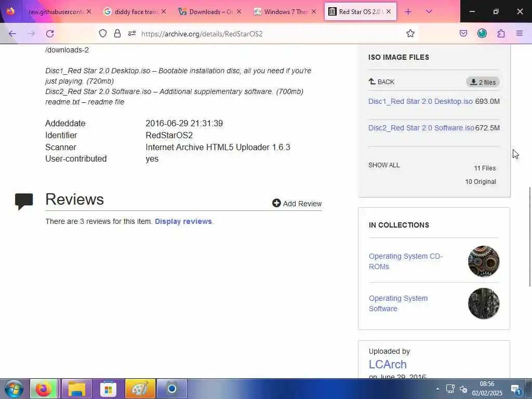Open the blue circle app in taskbar
This screenshot has width=532, height=399.
point(171,389)
